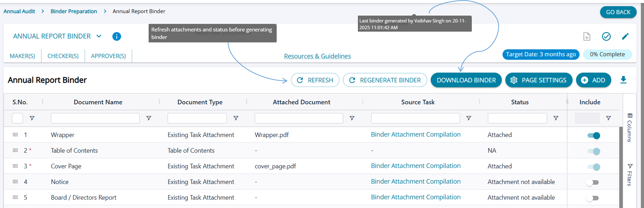The width and height of the screenshot is (644, 208).
Task: Click the DOWNLOAD BINDER button
Action: click(466, 80)
